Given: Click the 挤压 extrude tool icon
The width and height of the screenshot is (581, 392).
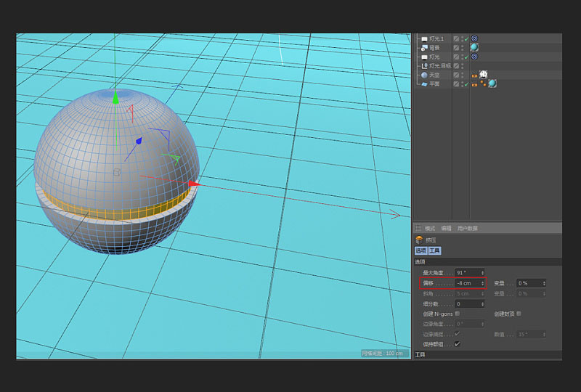Looking at the screenshot, I should pos(419,240).
